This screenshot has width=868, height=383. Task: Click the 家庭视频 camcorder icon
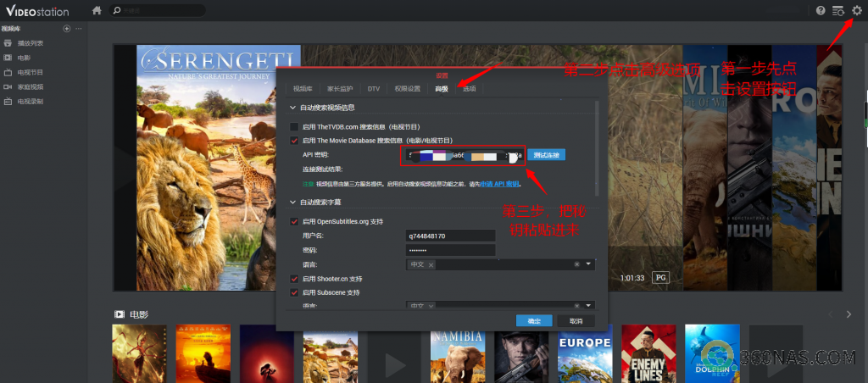click(8, 87)
